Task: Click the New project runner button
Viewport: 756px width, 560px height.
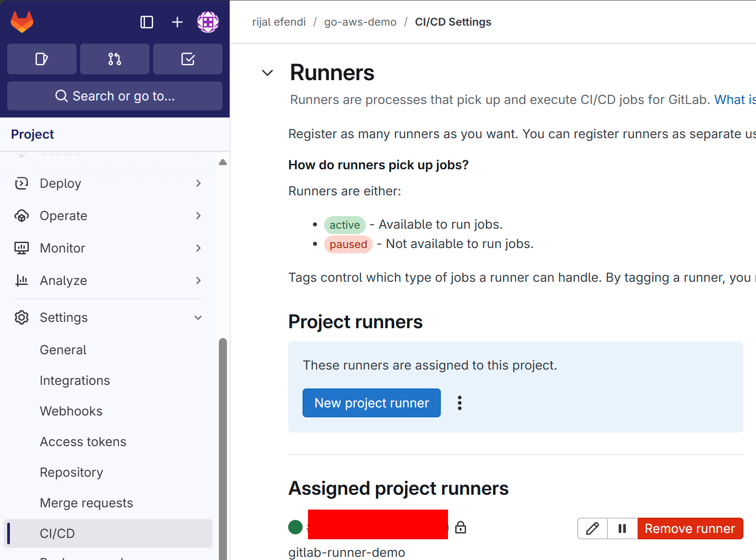Action: point(371,402)
